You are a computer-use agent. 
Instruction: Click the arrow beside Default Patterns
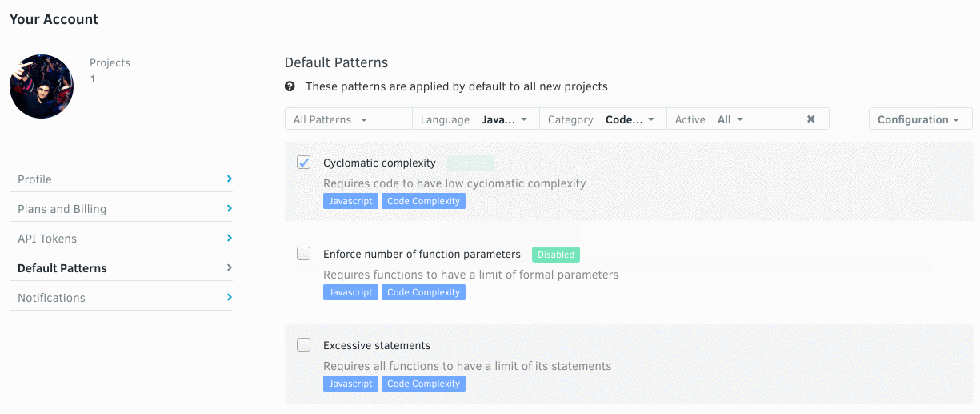[x=229, y=267]
